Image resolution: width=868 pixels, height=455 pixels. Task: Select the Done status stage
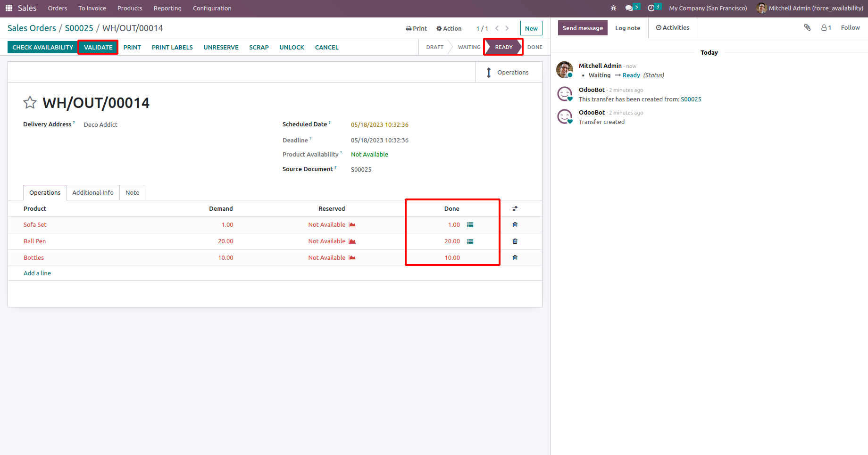(x=534, y=47)
